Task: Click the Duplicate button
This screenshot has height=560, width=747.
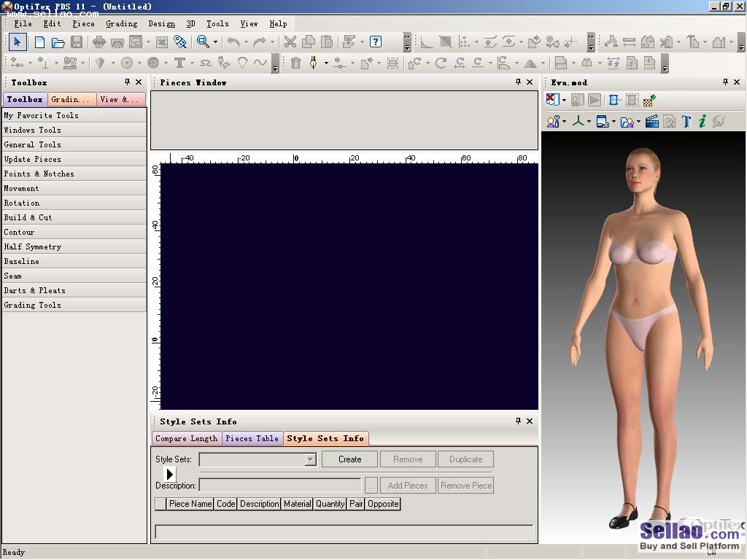Action: (465, 459)
